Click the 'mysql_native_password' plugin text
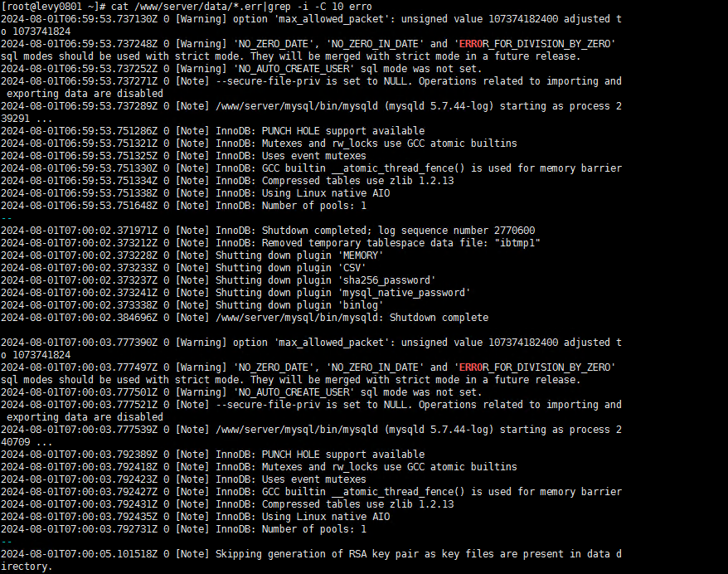Screen dimensions: 728x574 click(404, 293)
